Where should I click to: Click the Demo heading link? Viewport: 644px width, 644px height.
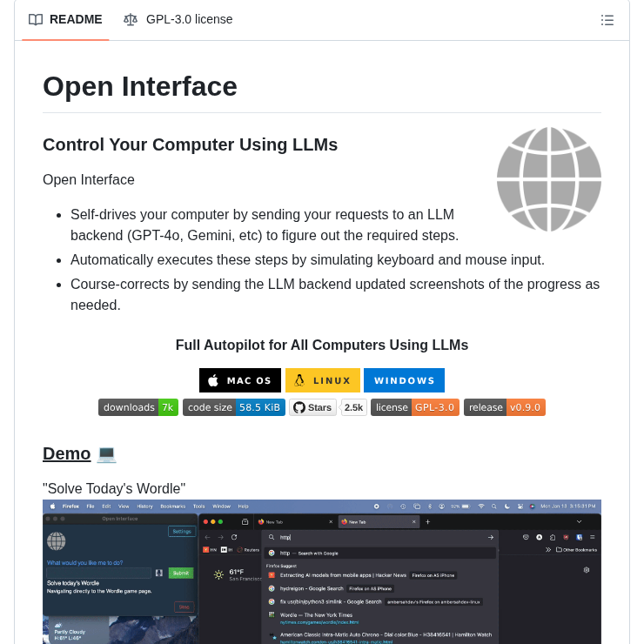click(x=66, y=453)
